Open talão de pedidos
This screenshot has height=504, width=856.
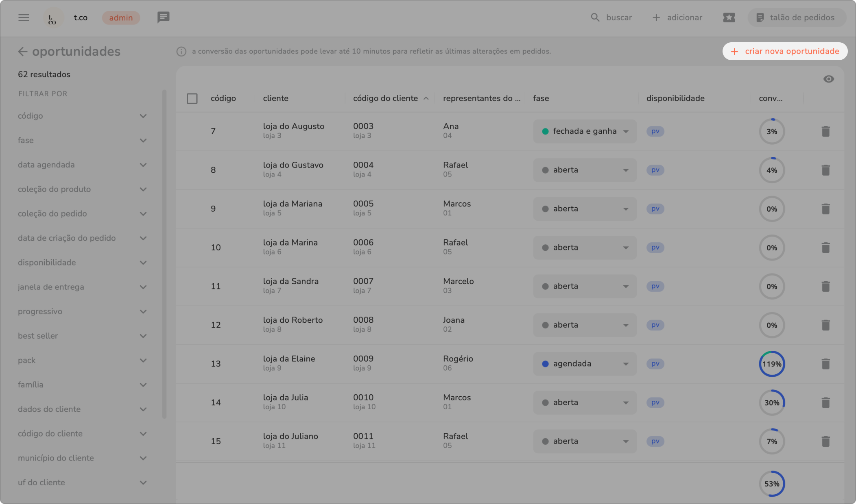point(796,17)
